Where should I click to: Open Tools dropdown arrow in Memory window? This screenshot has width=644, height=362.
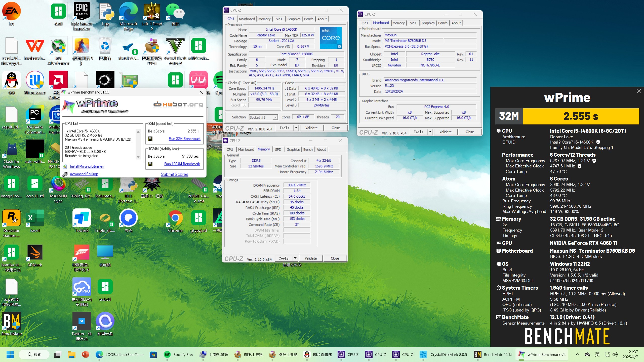click(295, 258)
